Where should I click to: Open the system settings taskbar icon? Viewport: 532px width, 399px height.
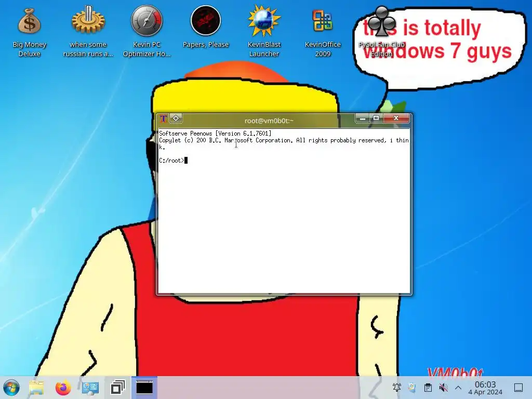click(x=90, y=388)
